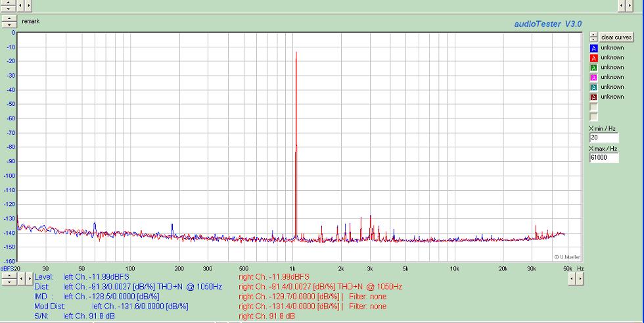The image size is (644, 323).
Task: Click 'unknown' label beside dark red A swatch
Action: coord(612,97)
